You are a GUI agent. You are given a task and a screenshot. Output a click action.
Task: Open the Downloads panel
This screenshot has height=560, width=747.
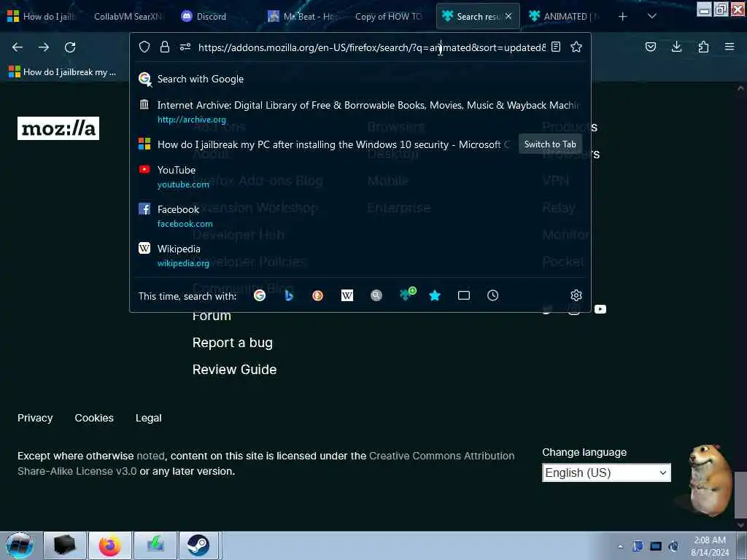tap(676, 47)
